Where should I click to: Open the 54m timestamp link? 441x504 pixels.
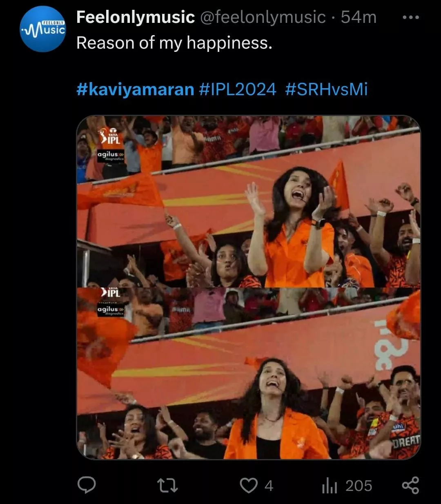point(359,17)
